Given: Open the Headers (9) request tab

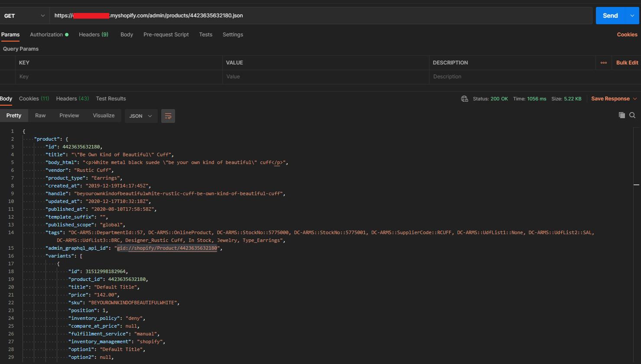Looking at the screenshot, I should (93, 35).
